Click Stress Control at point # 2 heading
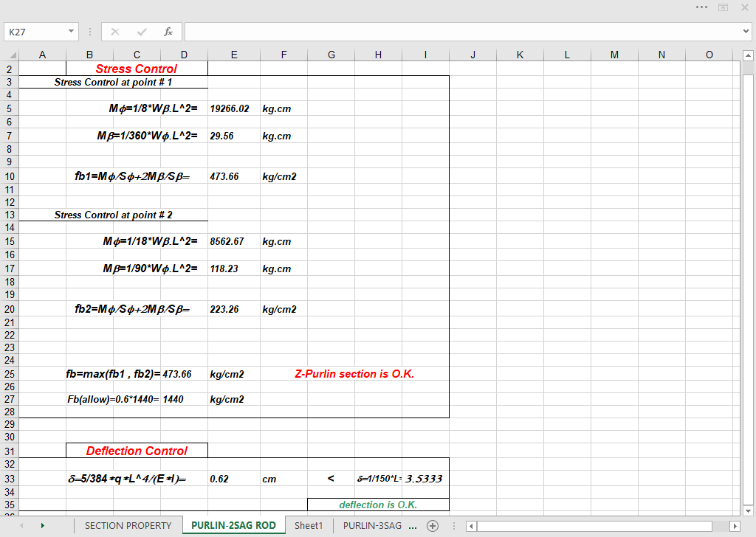This screenshot has width=756, height=537. coord(113,215)
